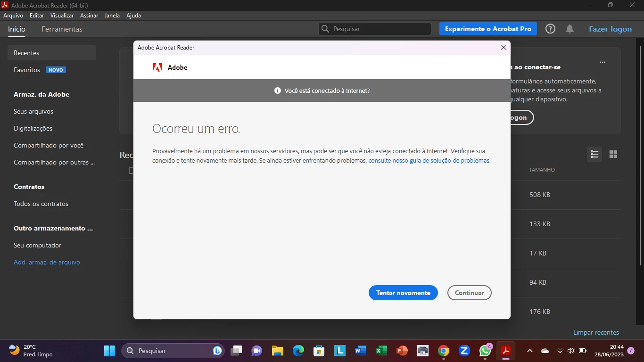The width and height of the screenshot is (644, 362).
Task: Click Limpar recentes link
Action: tap(596, 332)
